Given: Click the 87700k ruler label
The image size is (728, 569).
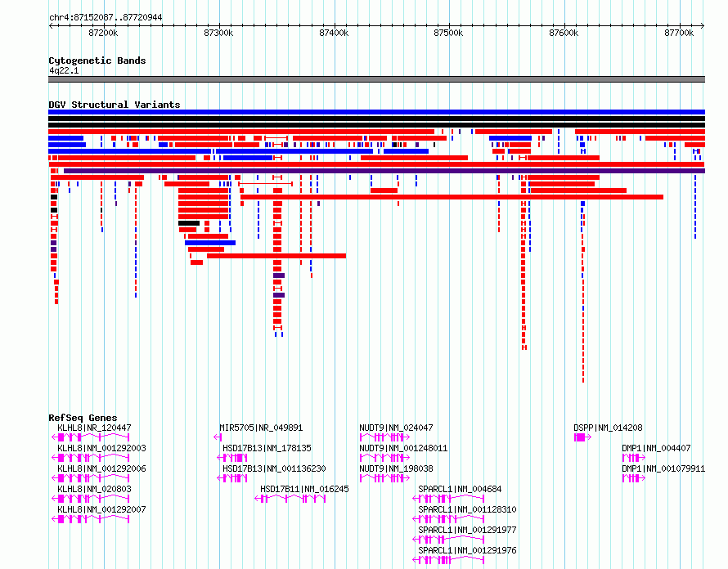Looking at the screenshot, I should click(x=679, y=33).
